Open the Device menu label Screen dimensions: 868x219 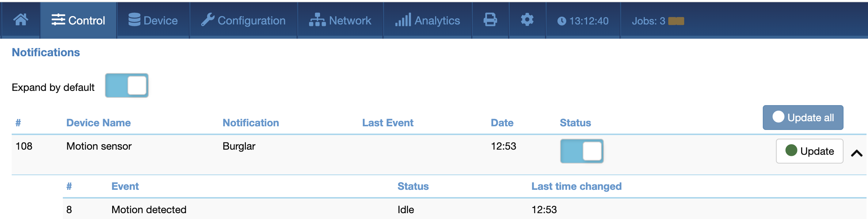[x=161, y=21]
